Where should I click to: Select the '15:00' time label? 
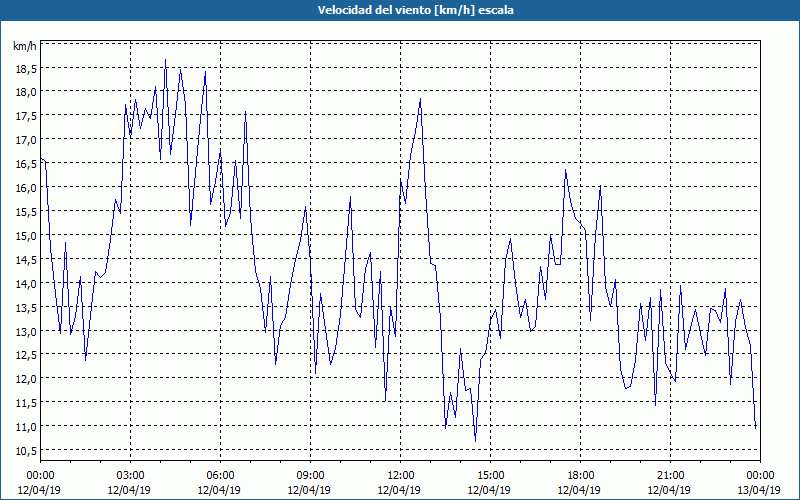tap(490, 476)
